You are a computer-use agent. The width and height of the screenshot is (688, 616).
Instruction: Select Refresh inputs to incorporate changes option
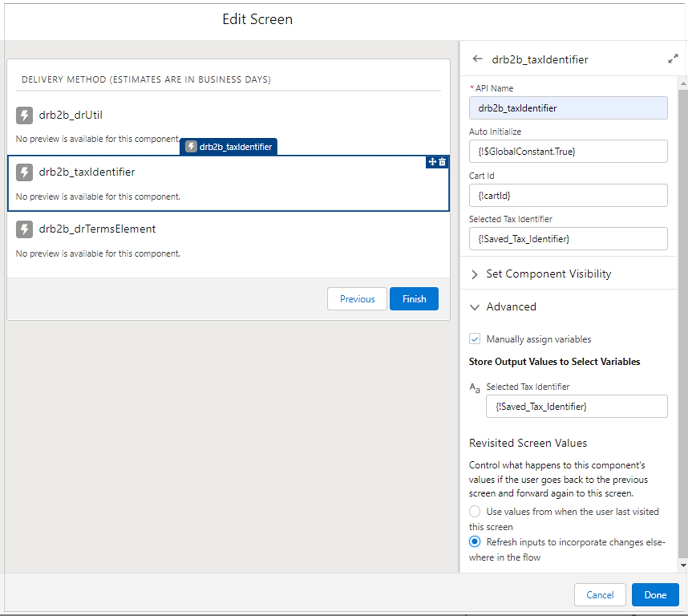tap(474, 542)
